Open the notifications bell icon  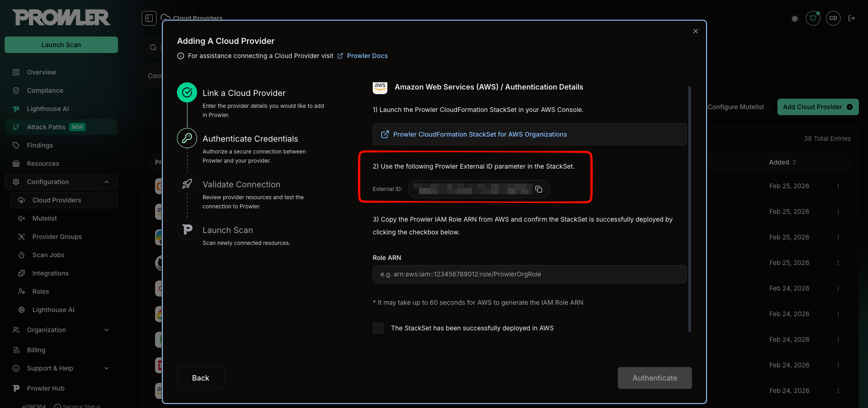[x=813, y=18]
